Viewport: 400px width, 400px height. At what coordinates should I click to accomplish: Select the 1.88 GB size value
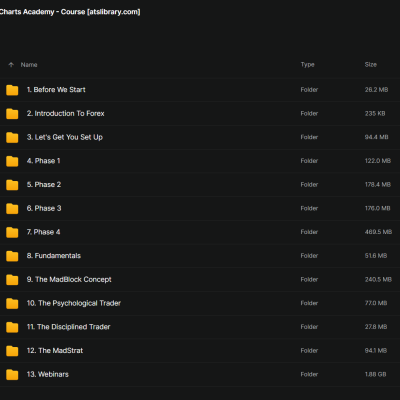[x=375, y=374]
